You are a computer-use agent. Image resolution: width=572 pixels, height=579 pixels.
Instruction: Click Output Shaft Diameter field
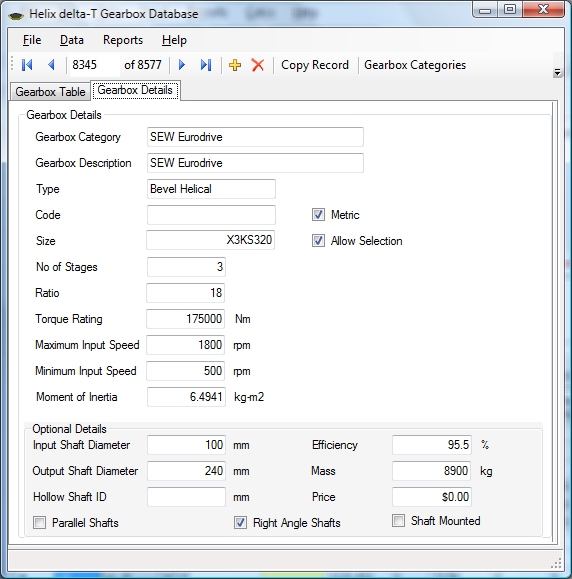(x=186, y=471)
